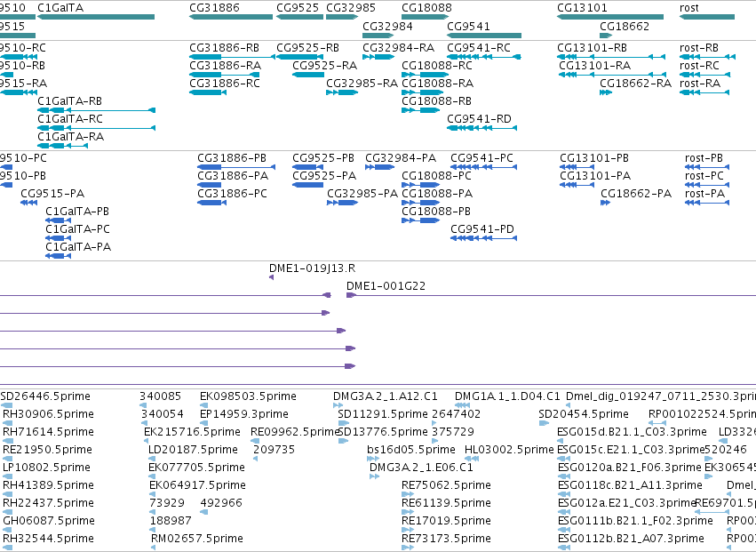Click EST SD26446.5prime label
Image resolution: width=756 pixels, height=552 pixels.
tap(46, 396)
